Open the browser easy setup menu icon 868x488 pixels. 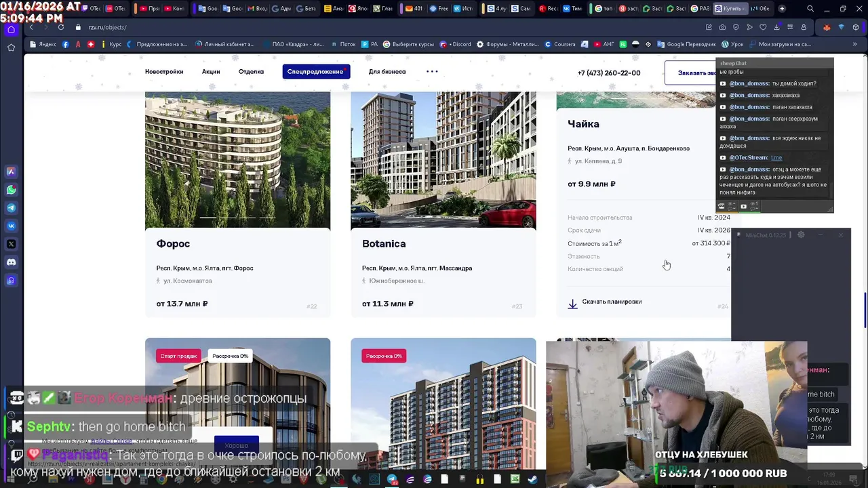tap(790, 27)
